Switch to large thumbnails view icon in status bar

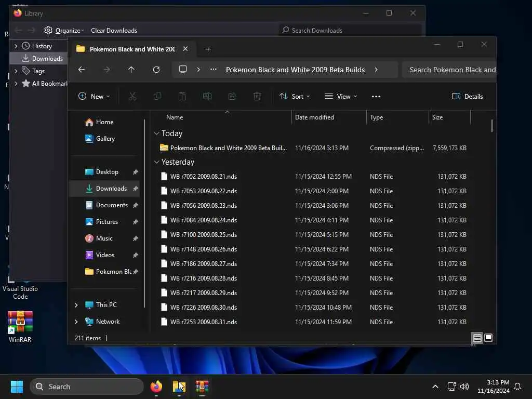tap(488, 338)
